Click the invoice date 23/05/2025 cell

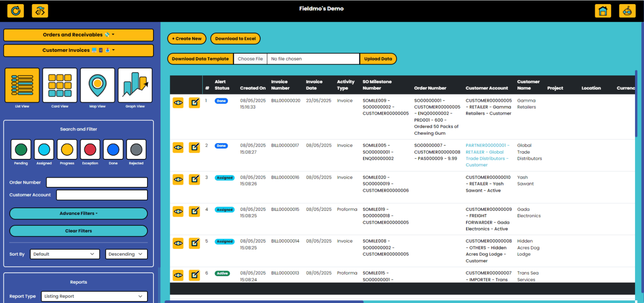tap(319, 100)
